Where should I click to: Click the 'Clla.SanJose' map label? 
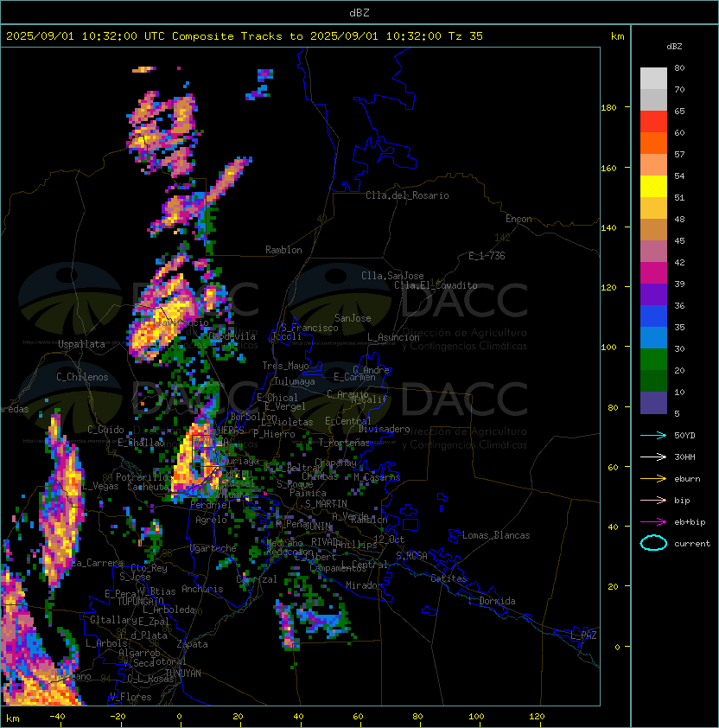[x=392, y=276]
